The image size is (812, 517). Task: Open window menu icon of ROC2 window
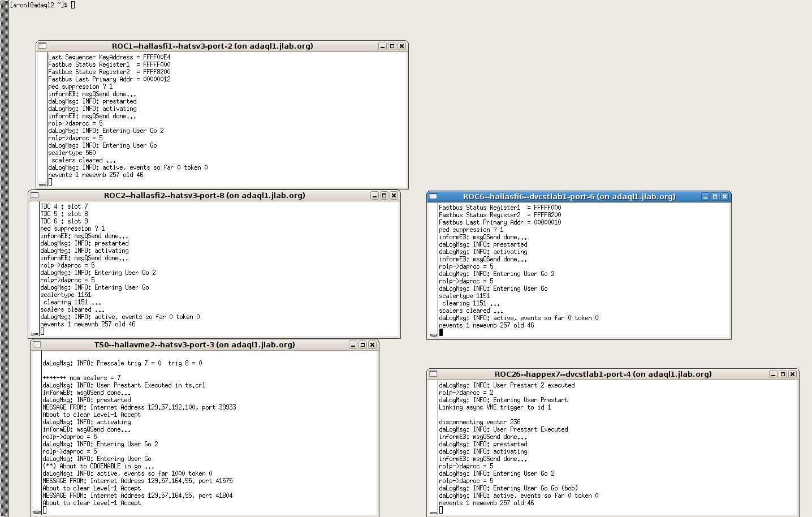pyautogui.click(x=34, y=195)
